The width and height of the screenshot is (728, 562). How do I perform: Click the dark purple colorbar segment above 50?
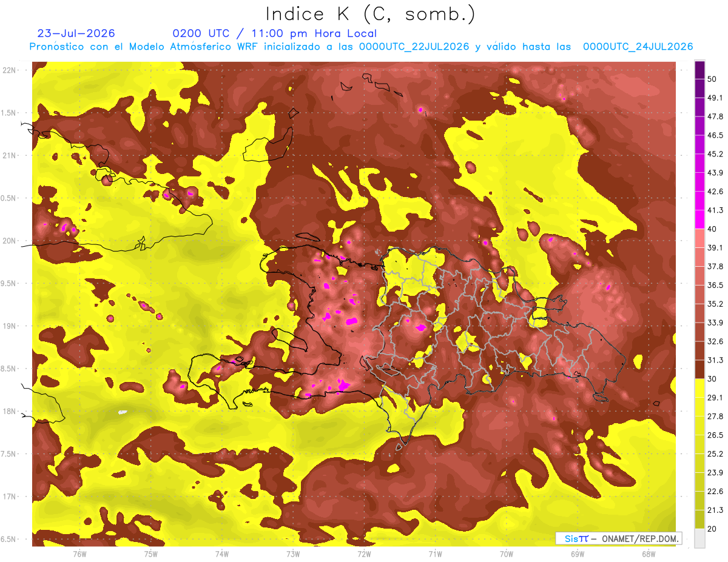click(x=699, y=70)
